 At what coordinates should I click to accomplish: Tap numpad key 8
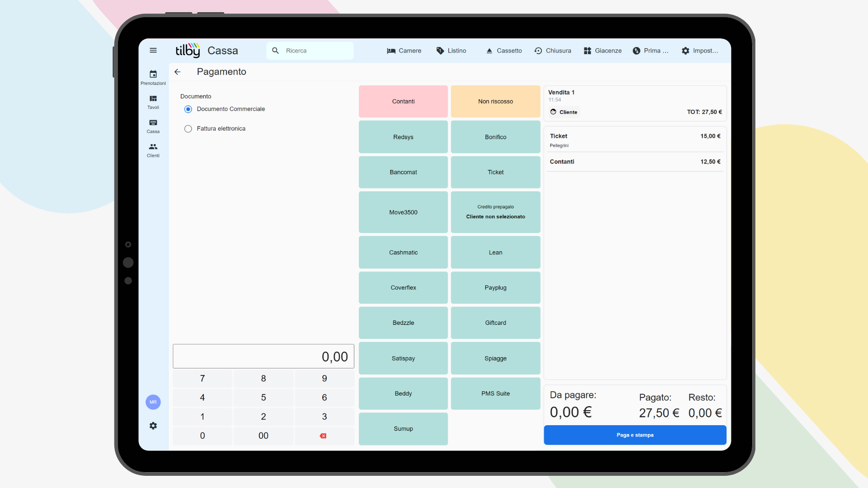pyautogui.click(x=264, y=379)
